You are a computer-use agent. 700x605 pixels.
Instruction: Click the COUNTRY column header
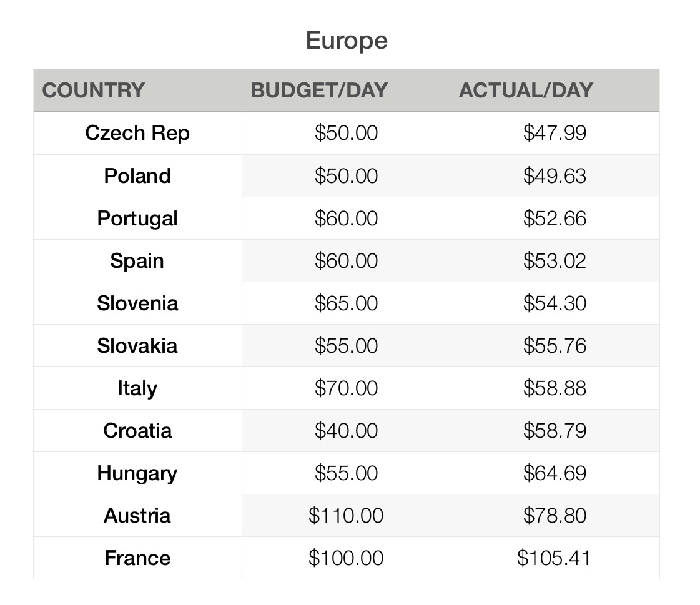(94, 91)
